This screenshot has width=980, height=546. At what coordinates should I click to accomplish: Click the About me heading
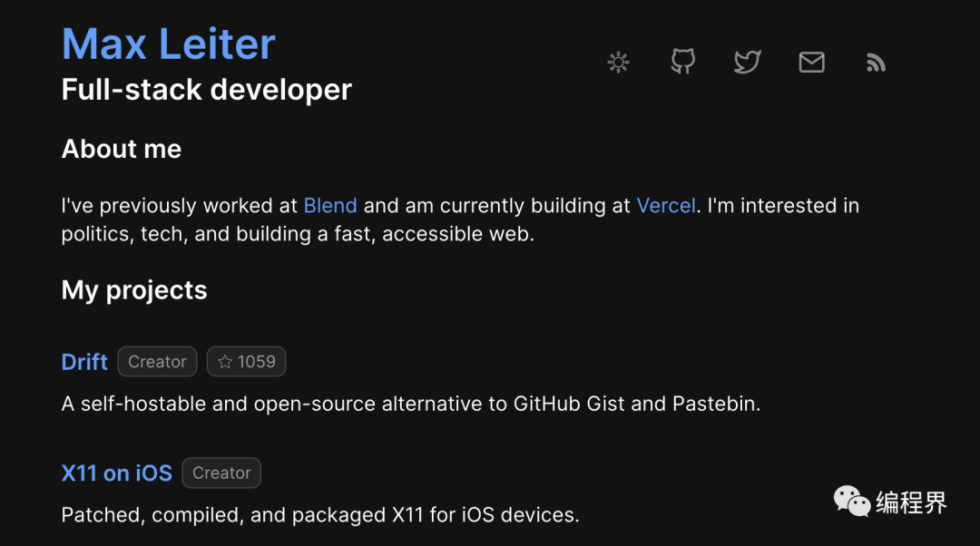point(122,149)
